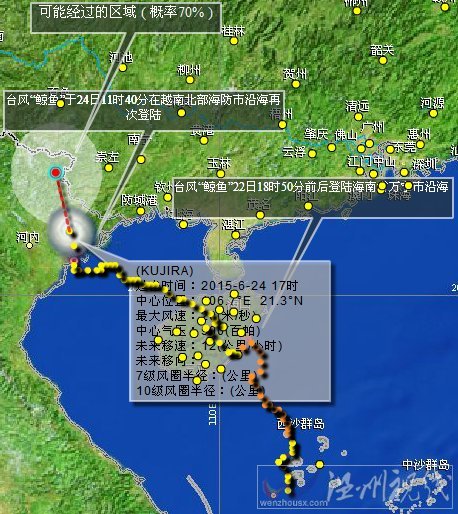Select the 未来移速 12(公里/小时) line
This screenshot has height=514, width=458.
click(x=209, y=346)
